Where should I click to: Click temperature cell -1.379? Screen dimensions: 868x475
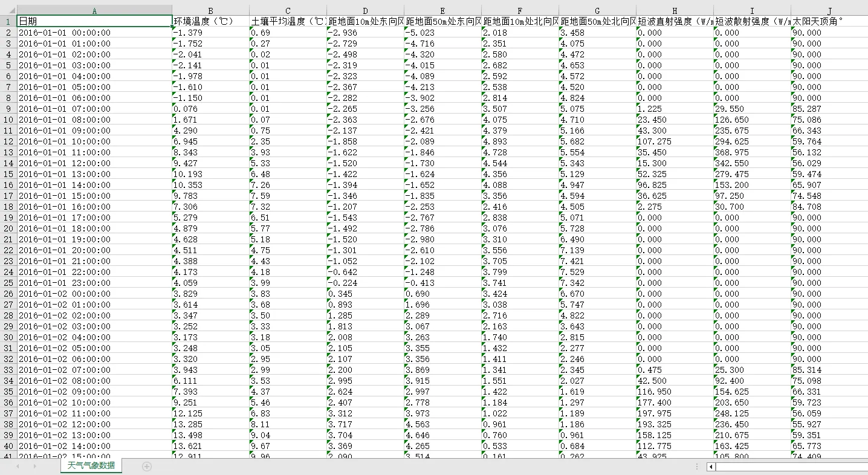coord(210,33)
